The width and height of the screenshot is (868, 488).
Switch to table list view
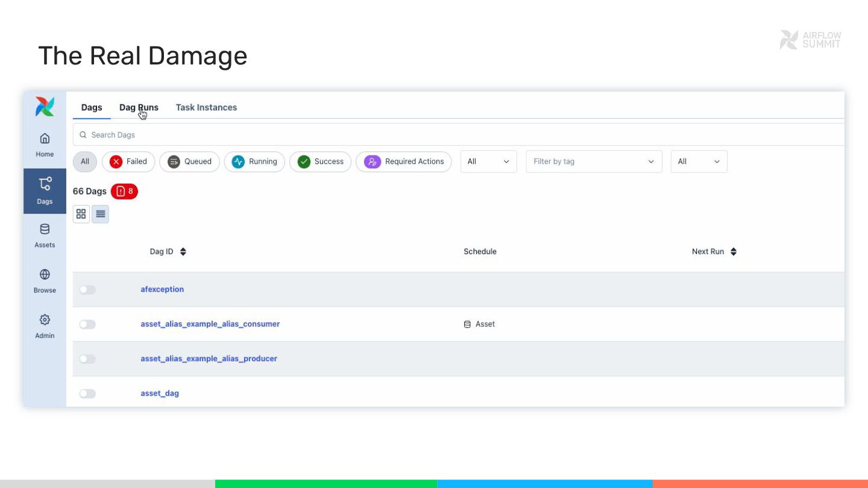[x=101, y=214]
